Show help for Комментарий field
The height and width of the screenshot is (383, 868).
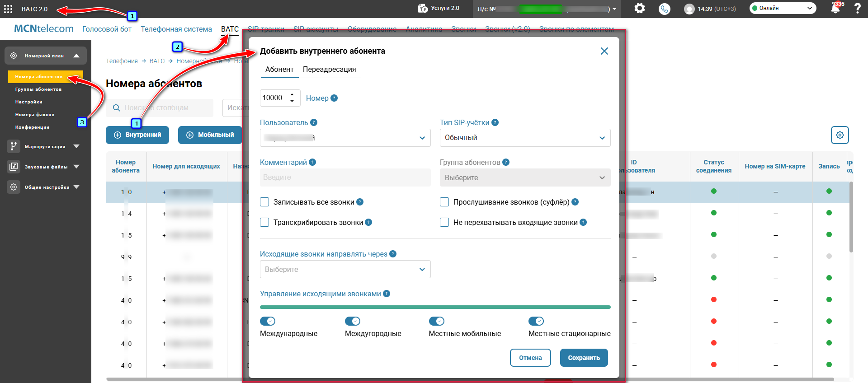coord(312,162)
